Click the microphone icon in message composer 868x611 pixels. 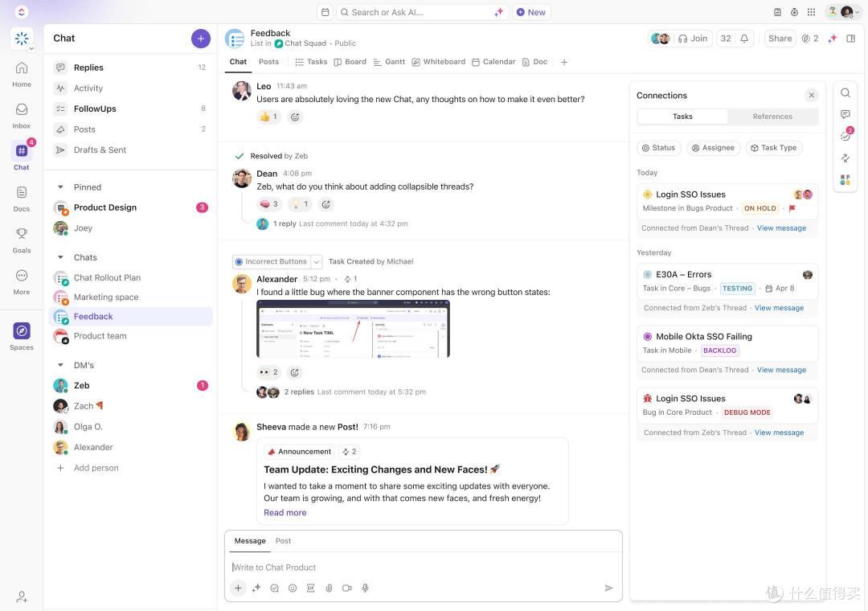365,588
